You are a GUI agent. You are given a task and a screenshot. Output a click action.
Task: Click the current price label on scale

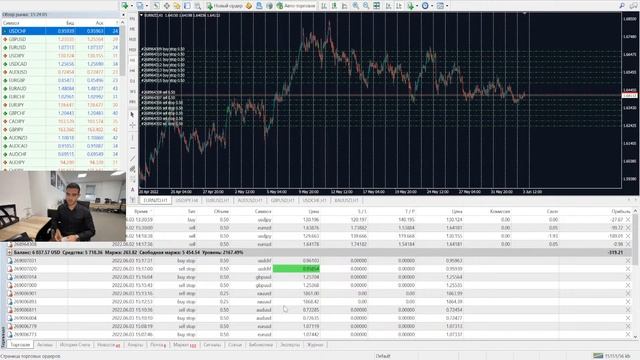tap(629, 96)
